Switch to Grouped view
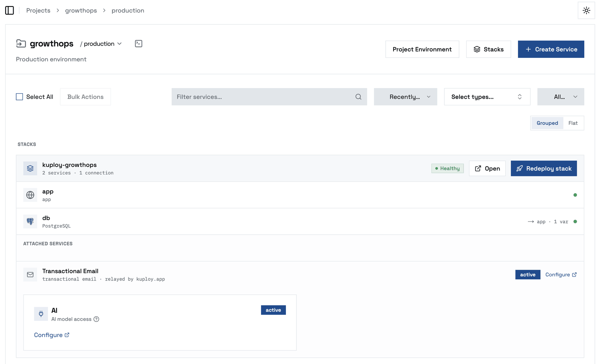602x364 pixels. tap(547, 123)
